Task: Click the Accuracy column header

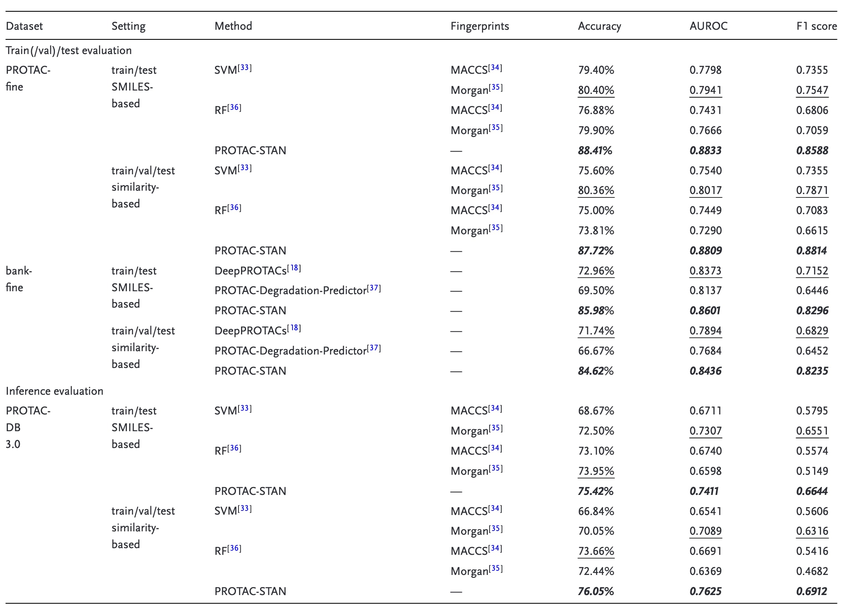Action: click(x=599, y=26)
